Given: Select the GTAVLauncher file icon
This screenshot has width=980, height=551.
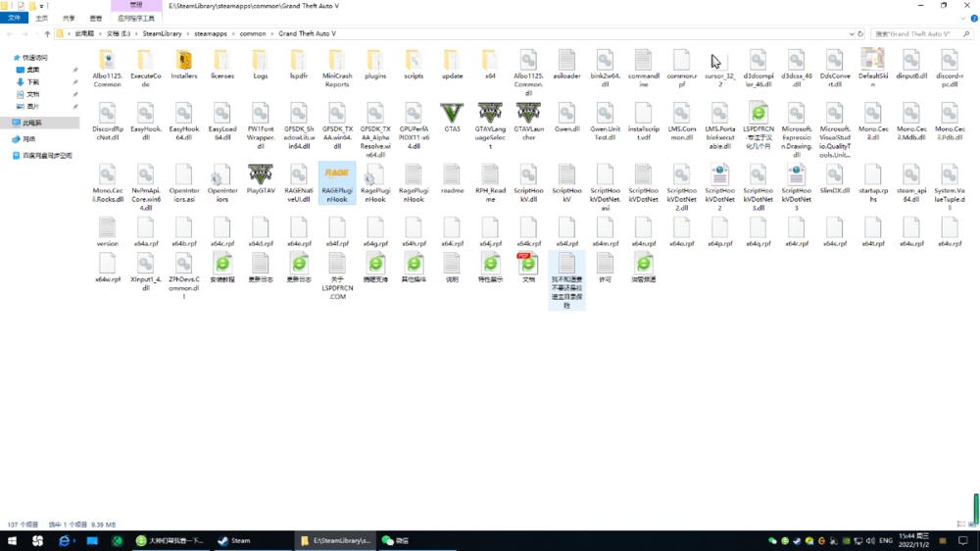Looking at the screenshot, I should [528, 112].
